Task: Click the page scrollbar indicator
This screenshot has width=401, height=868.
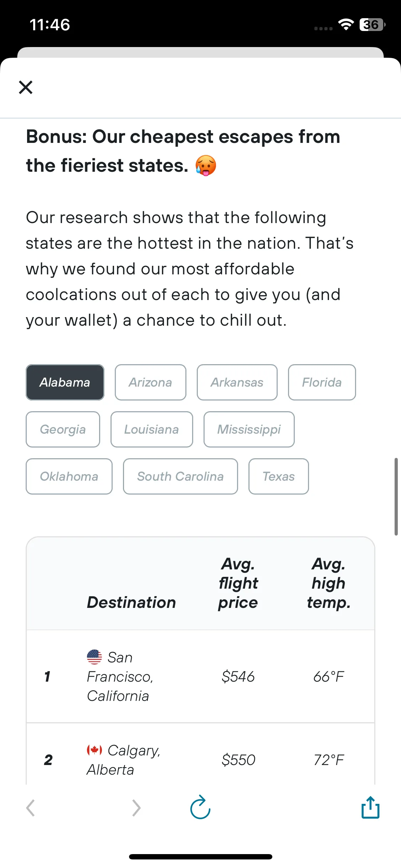Action: click(396, 497)
